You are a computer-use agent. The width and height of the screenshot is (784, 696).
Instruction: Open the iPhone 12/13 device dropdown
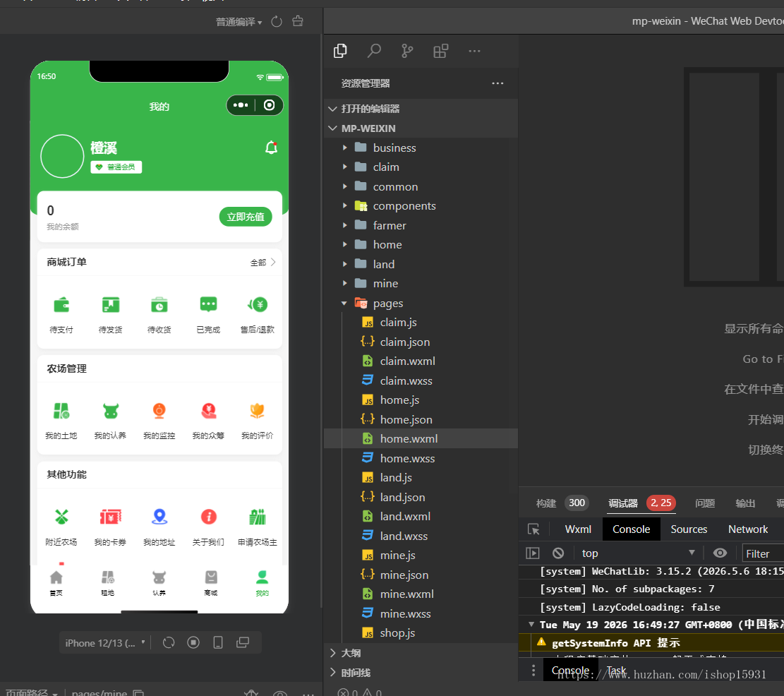pyautogui.click(x=105, y=643)
